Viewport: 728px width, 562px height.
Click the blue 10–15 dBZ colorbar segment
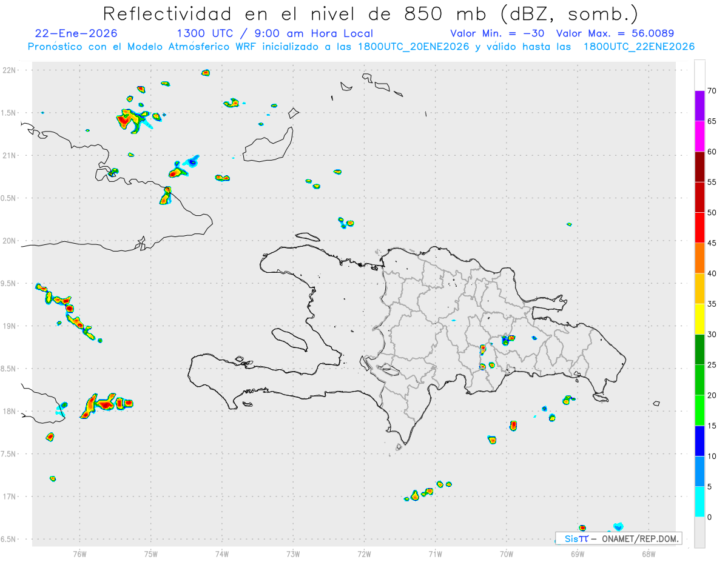[x=699, y=441]
